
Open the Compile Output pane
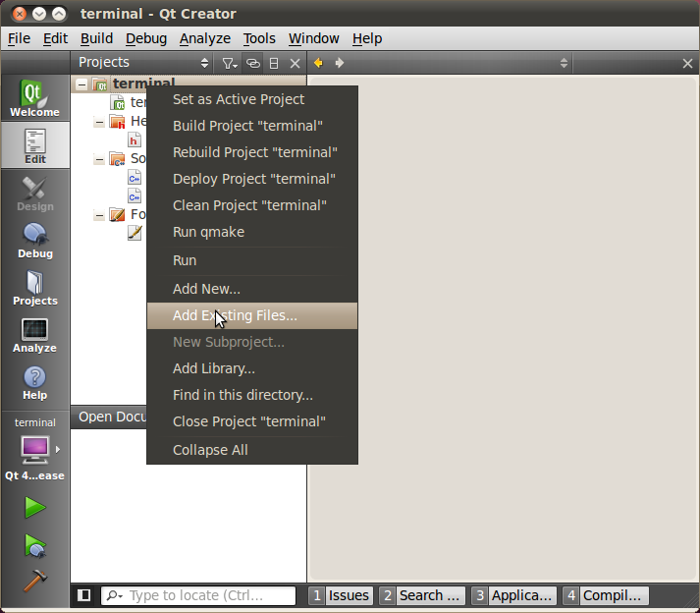[606, 595]
